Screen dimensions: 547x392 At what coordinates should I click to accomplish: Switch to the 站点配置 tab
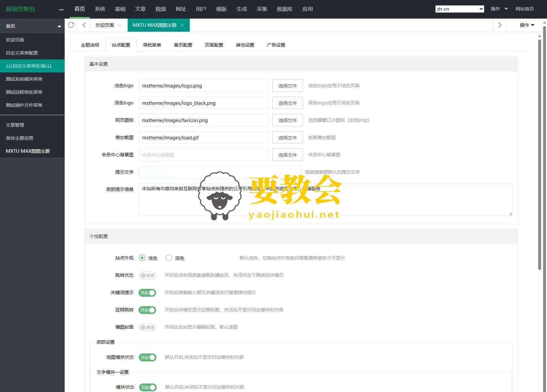tap(121, 45)
